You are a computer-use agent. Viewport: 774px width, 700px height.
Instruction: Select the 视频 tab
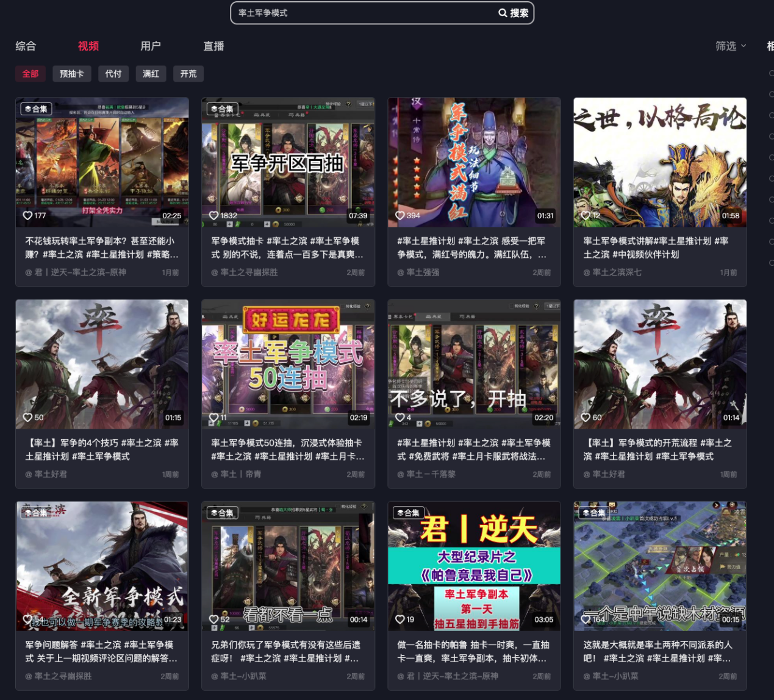88,46
